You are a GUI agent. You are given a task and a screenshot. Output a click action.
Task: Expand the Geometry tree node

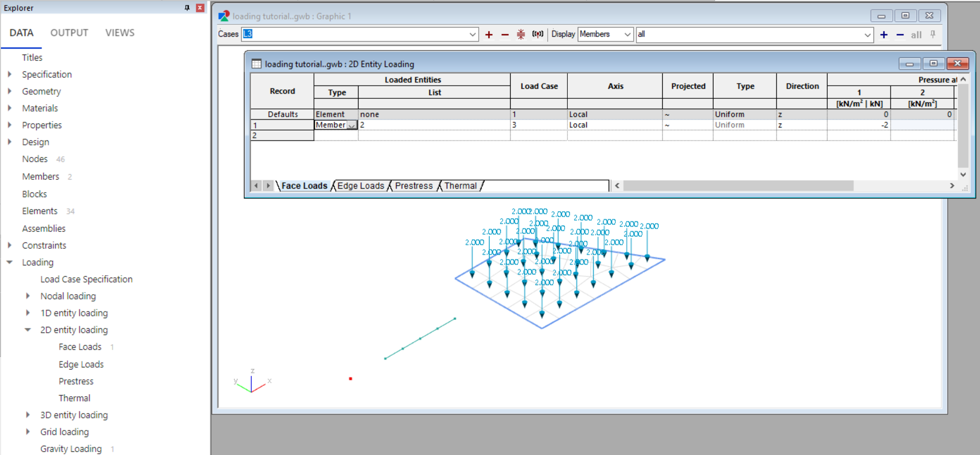pyautogui.click(x=10, y=91)
